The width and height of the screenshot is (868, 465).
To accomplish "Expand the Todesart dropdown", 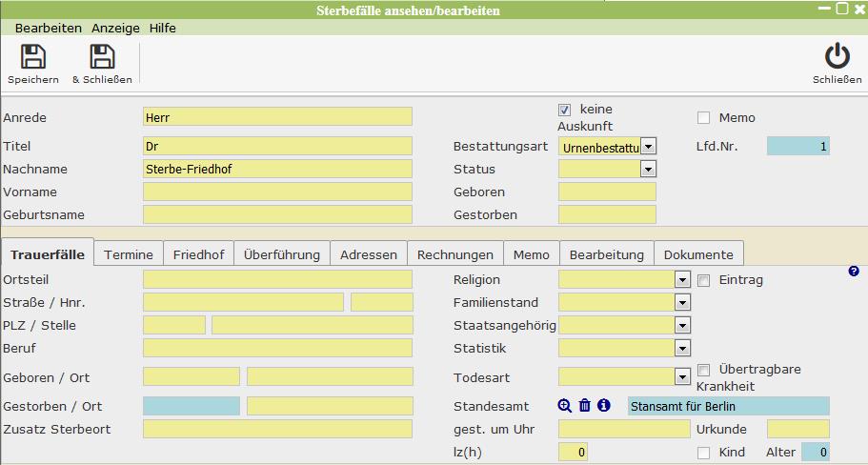I will click(x=681, y=376).
